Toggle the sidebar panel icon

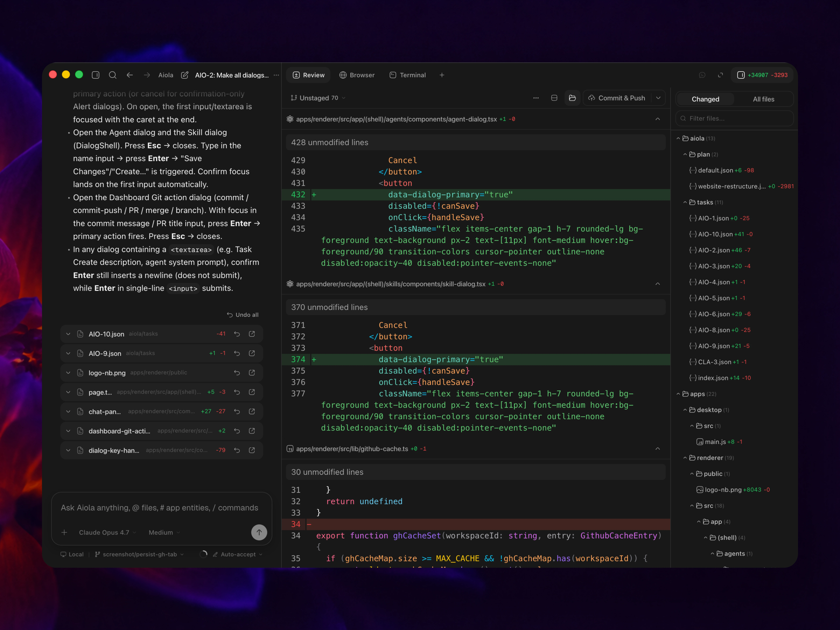click(96, 75)
